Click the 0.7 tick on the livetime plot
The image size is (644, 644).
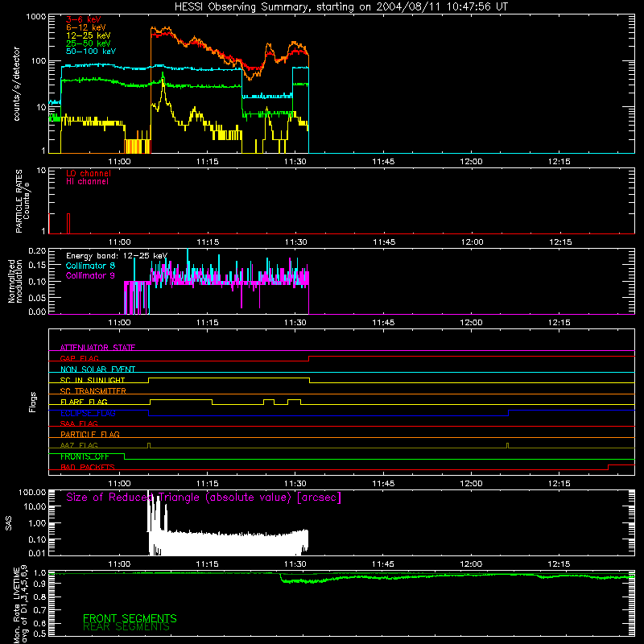pyautogui.click(x=39, y=610)
